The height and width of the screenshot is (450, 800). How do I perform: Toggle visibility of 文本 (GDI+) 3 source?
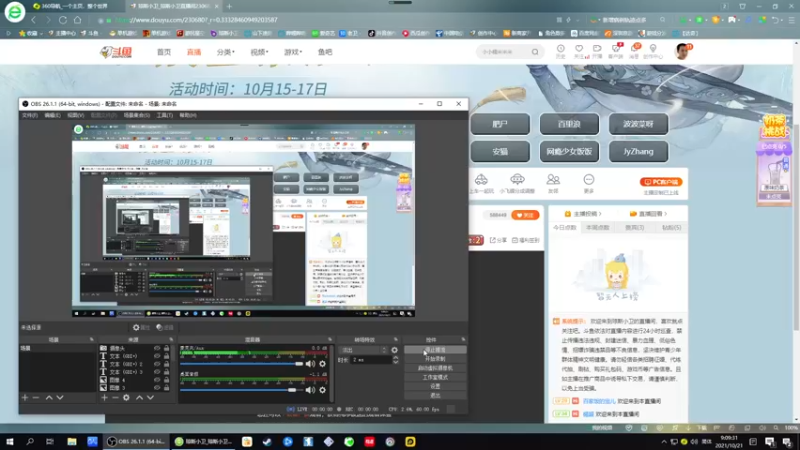point(157,372)
